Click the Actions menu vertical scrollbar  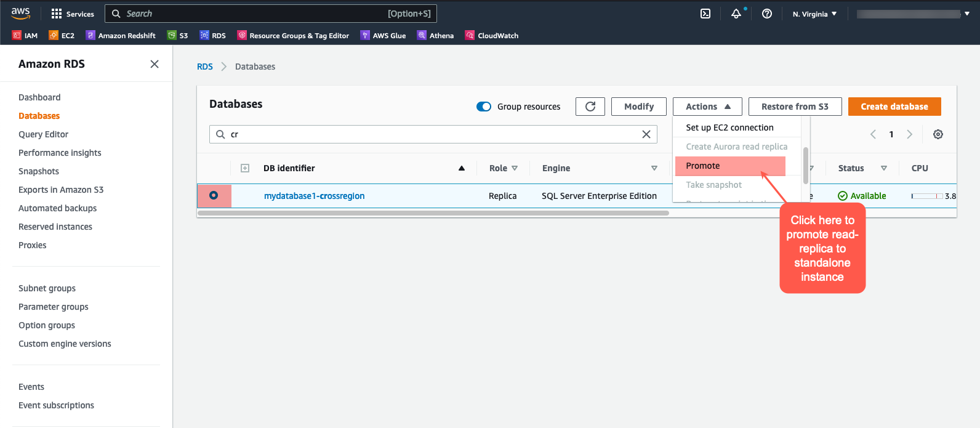(x=806, y=165)
